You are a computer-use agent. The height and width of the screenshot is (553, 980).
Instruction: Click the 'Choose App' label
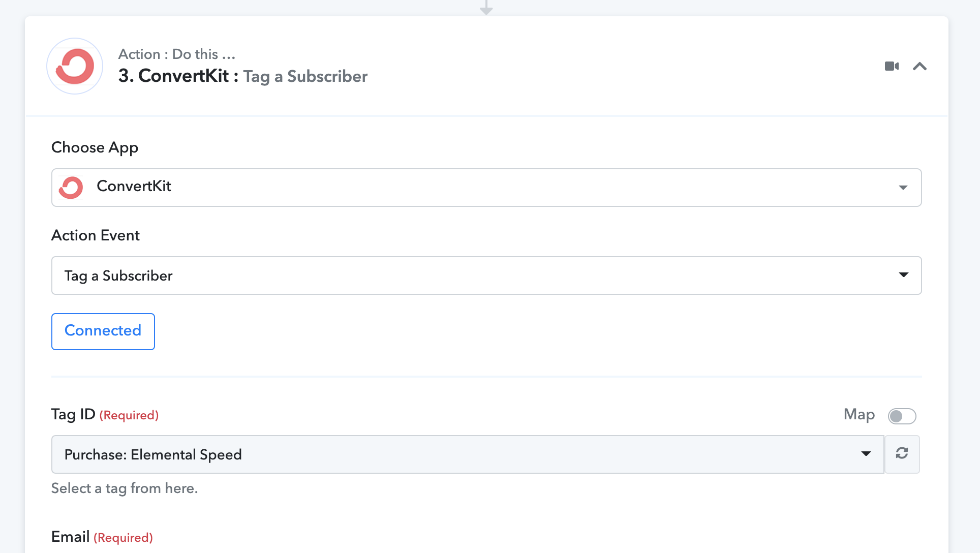click(x=95, y=147)
